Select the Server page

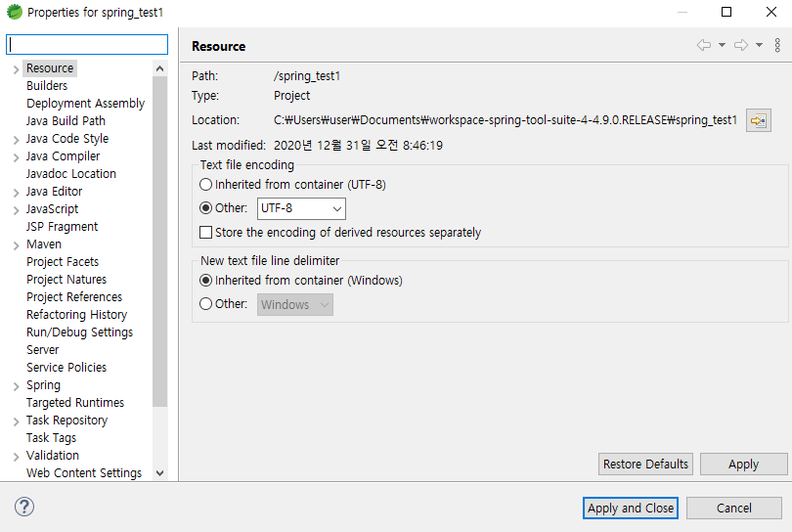(x=42, y=350)
